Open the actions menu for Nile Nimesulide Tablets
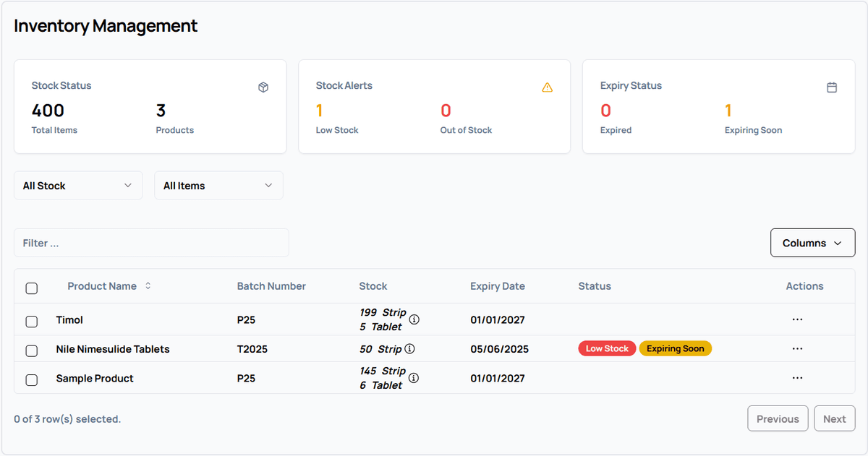This screenshot has width=868, height=456. [797, 348]
